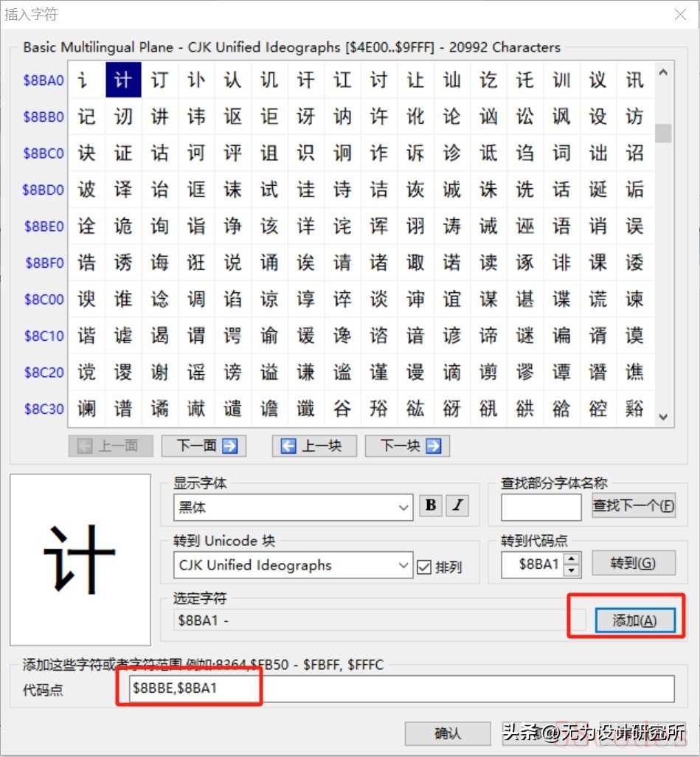Jump to next block with 下一块

[x=407, y=446]
